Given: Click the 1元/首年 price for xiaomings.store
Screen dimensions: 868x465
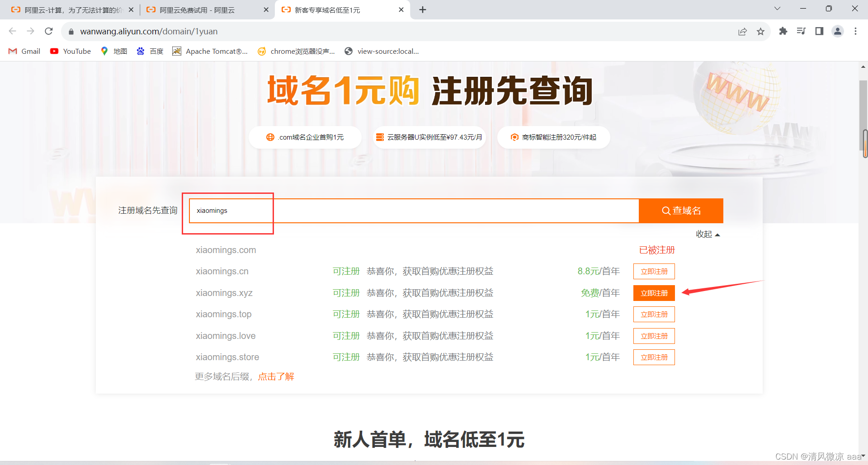Looking at the screenshot, I should 603,357.
